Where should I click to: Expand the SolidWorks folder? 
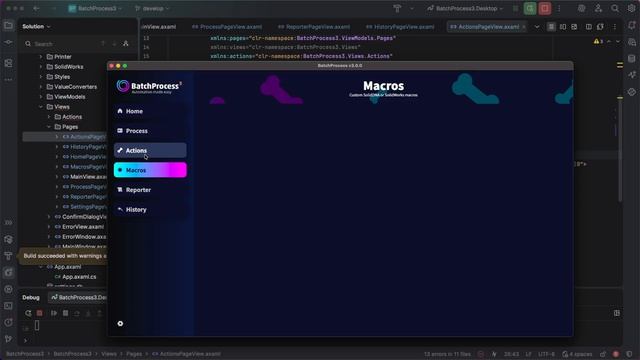click(x=41, y=67)
